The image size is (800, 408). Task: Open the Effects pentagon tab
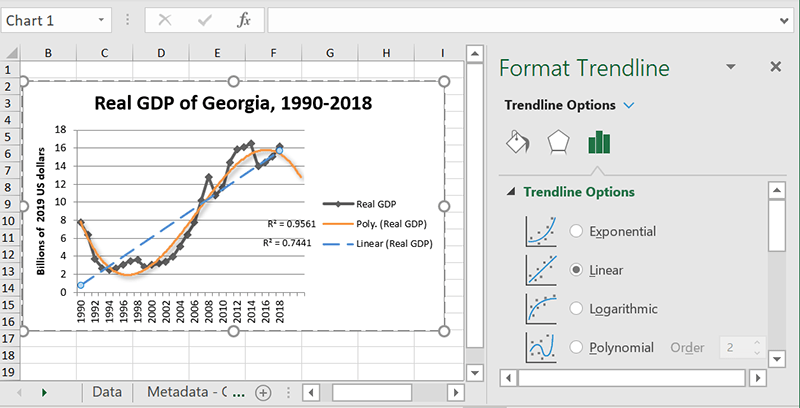point(558,142)
